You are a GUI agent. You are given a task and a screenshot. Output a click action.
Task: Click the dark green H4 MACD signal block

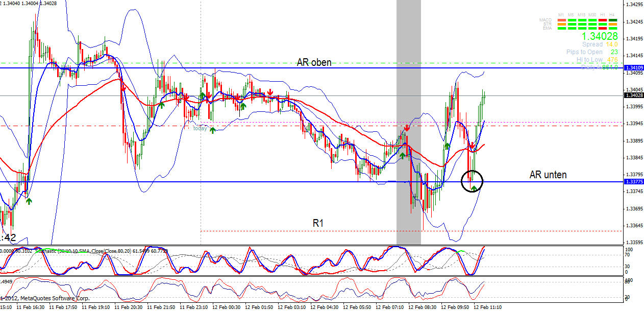(x=613, y=20)
